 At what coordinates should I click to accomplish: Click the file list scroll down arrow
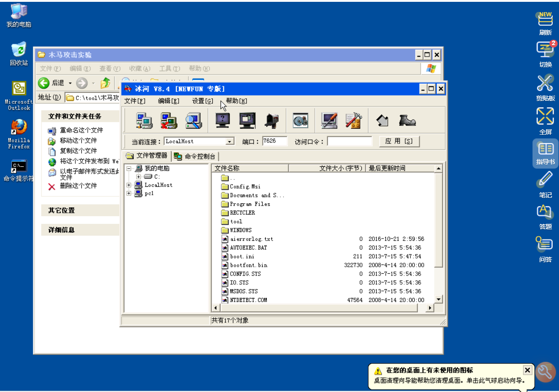(x=438, y=299)
